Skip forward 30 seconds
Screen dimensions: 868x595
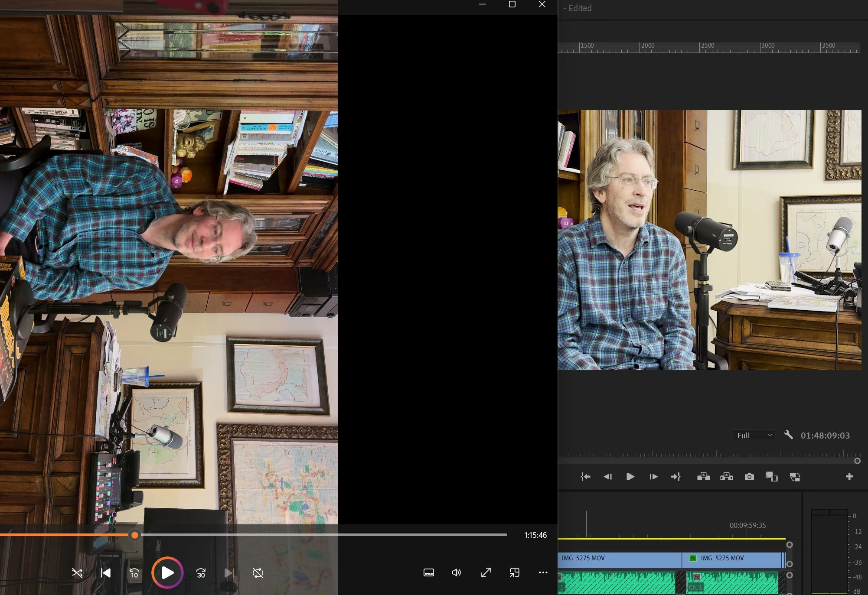click(x=201, y=573)
